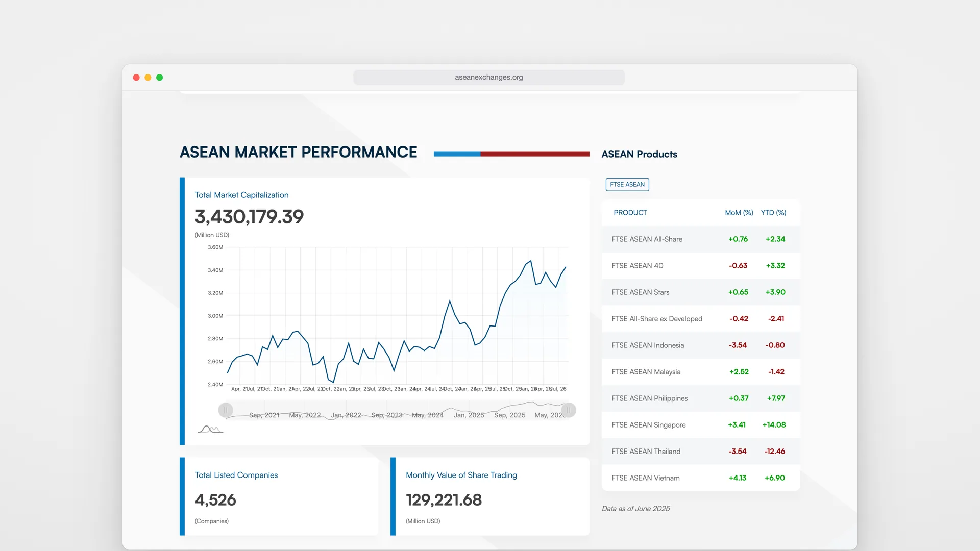This screenshot has width=980, height=551.
Task: Click the +7.97 YTD value for Philippines
Action: [776, 398]
